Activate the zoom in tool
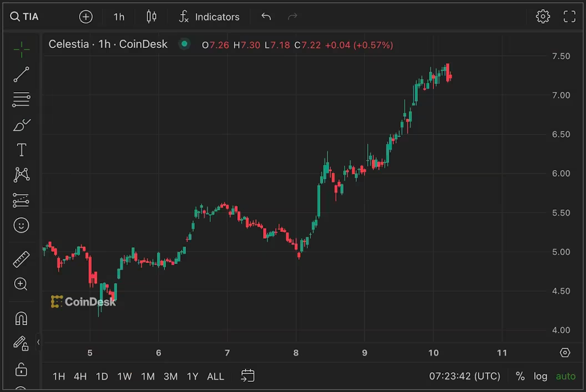The image size is (586, 392). click(x=21, y=284)
